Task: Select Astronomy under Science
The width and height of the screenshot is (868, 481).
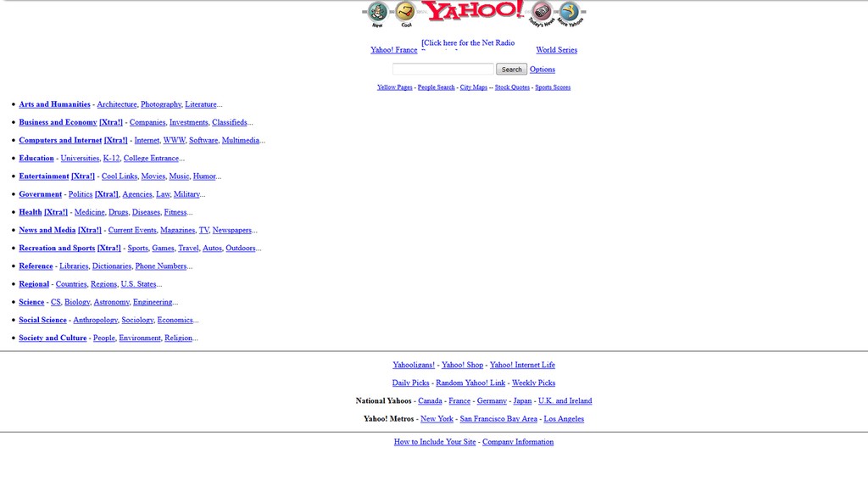Action: click(111, 302)
